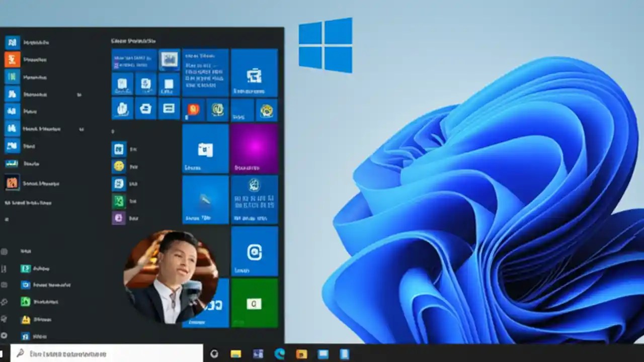Click the orange tile with notification badge
The height and width of the screenshot is (362, 644).
click(x=193, y=110)
